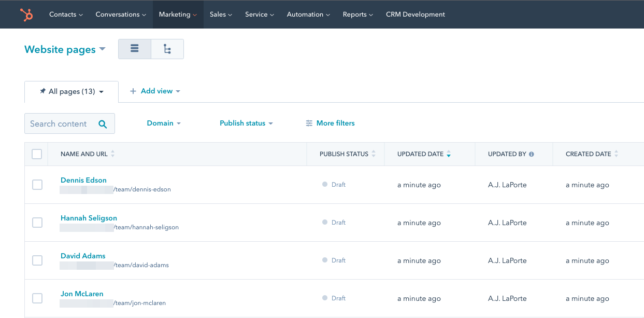
Task: Click Add view
Action: [x=155, y=91]
